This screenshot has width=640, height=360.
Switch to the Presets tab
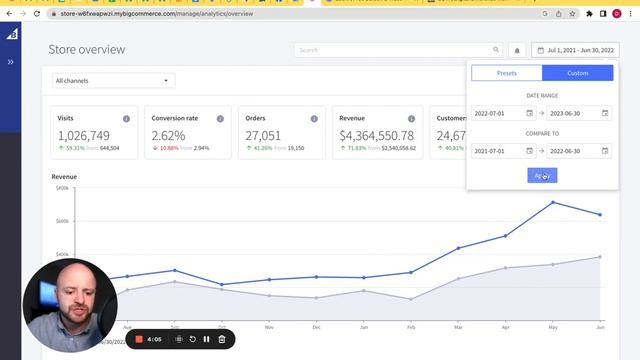coord(507,73)
